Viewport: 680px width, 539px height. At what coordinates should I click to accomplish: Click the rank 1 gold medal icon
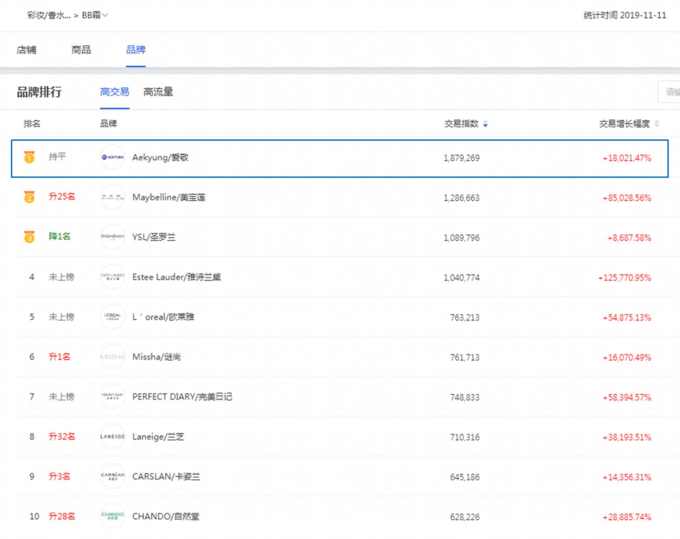(x=29, y=157)
